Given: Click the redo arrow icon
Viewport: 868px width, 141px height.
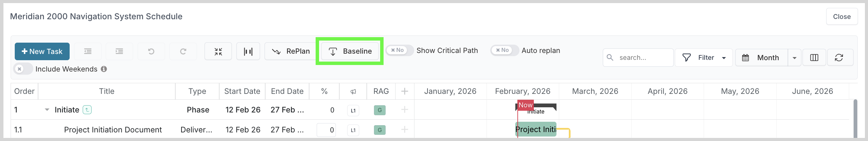Looking at the screenshot, I should point(183,51).
